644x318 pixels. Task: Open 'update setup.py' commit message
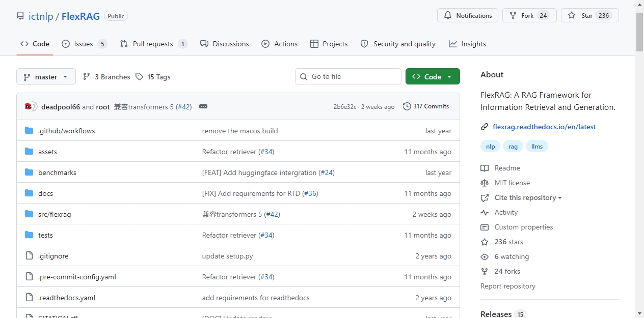pyautogui.click(x=228, y=256)
